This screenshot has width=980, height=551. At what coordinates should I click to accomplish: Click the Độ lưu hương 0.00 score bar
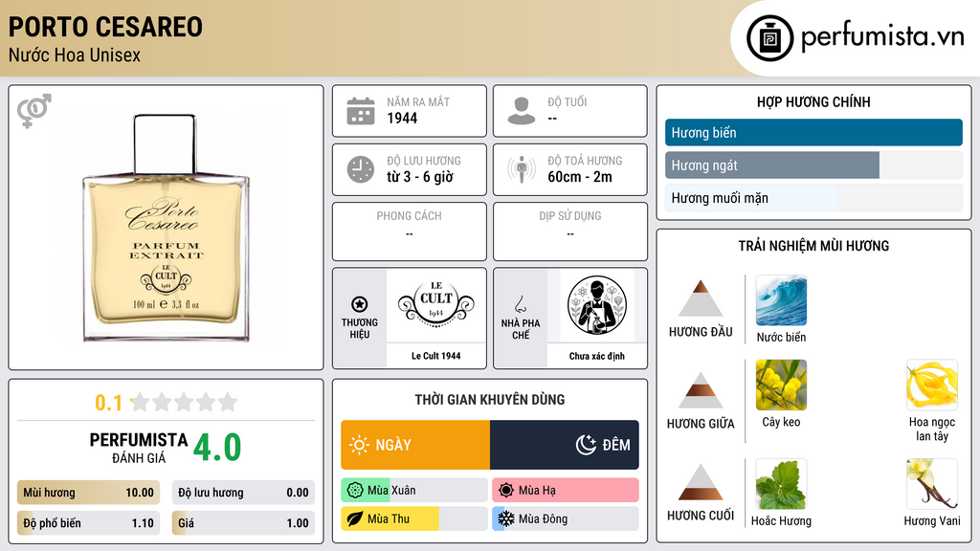(243, 493)
